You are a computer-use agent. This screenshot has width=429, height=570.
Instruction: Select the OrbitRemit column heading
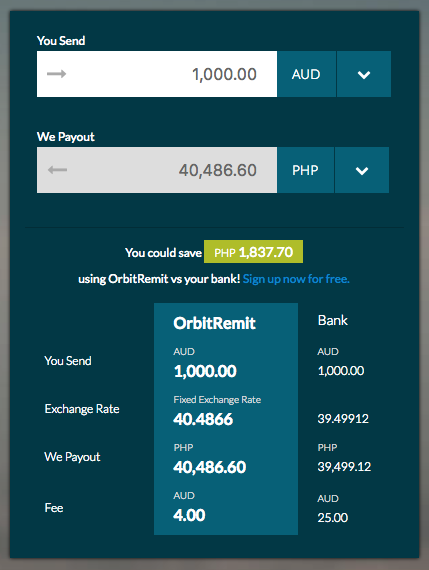pyautogui.click(x=214, y=323)
